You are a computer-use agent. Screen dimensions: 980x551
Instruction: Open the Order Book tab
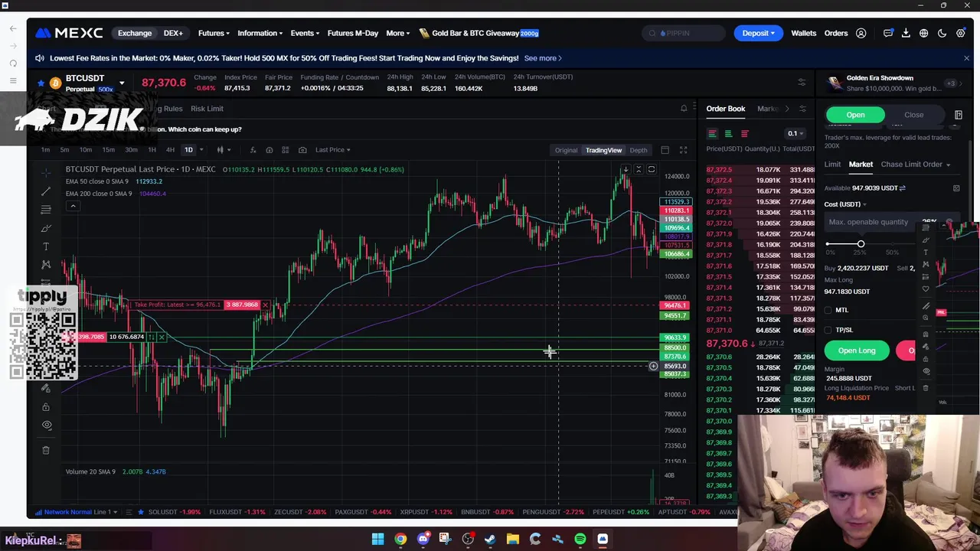tap(725, 109)
